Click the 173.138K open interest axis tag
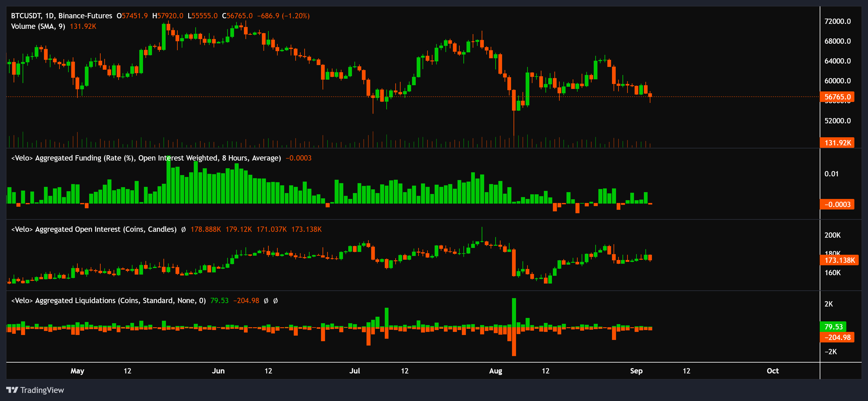Screen dimensions: 868x401 (x=839, y=260)
